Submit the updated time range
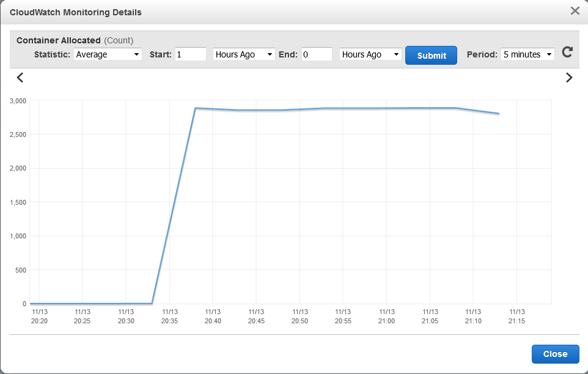 click(x=431, y=55)
